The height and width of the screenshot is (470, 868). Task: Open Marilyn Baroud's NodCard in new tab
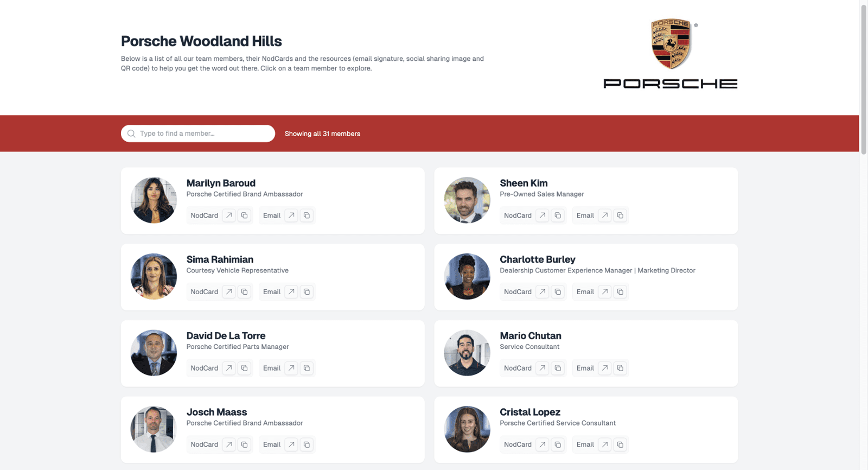[229, 215]
